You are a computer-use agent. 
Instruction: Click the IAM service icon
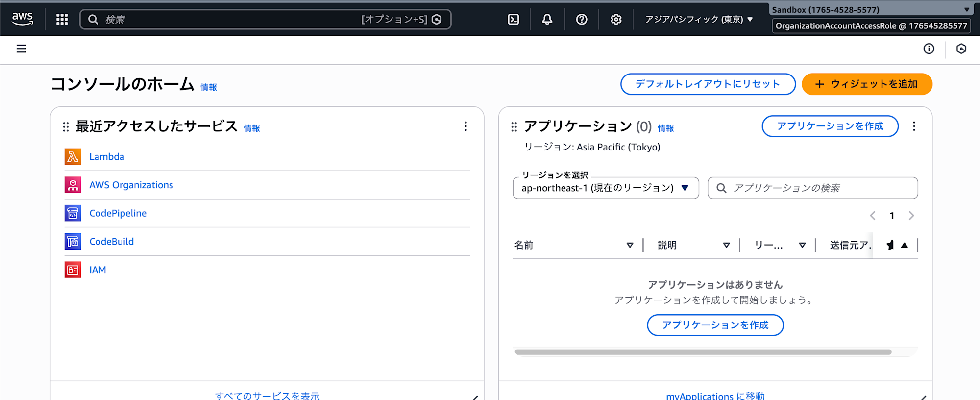coord(73,270)
